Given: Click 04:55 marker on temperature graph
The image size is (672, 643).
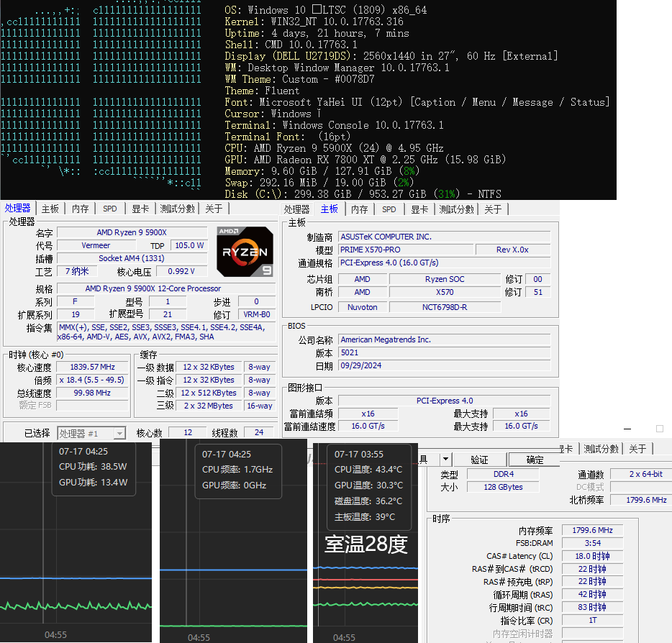Looking at the screenshot, I should (x=344, y=637).
